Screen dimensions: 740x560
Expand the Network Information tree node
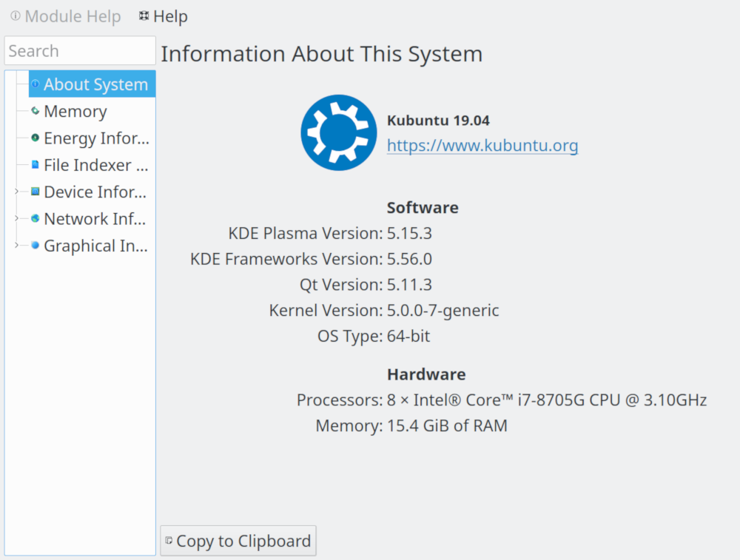(16, 219)
